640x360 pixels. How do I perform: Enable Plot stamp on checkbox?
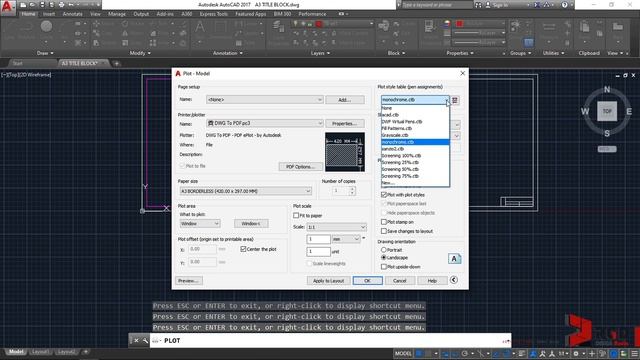point(384,222)
